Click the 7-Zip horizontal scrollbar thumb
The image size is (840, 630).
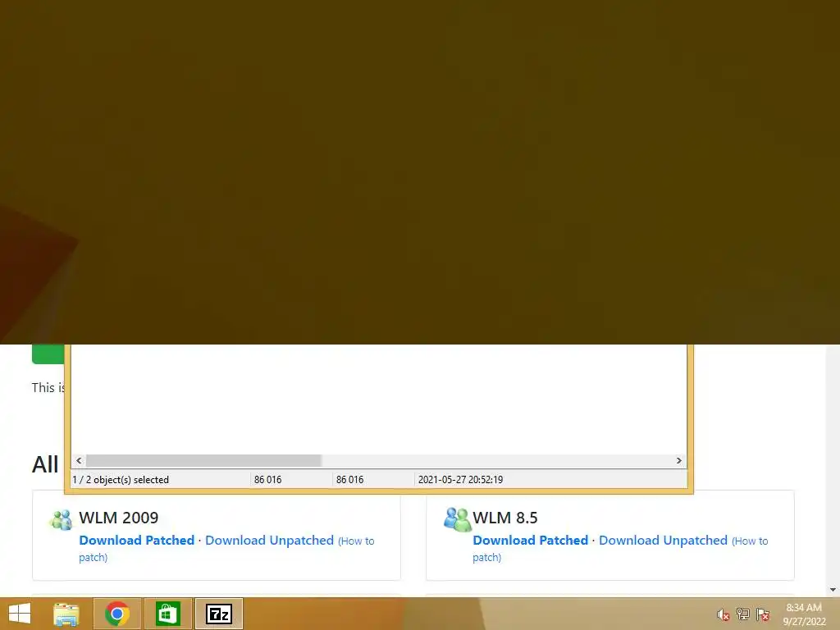pyautogui.click(x=203, y=461)
